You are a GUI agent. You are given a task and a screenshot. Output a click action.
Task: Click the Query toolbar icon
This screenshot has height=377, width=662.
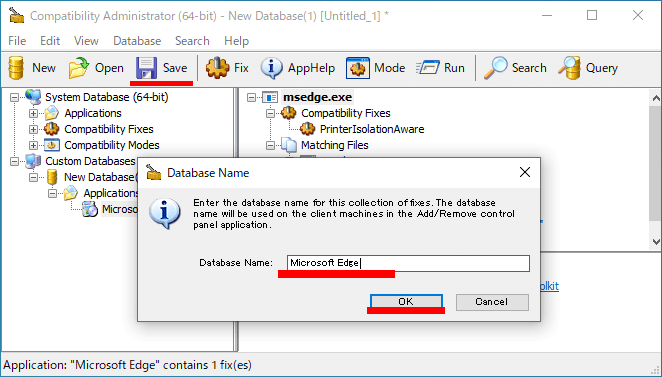coord(570,68)
